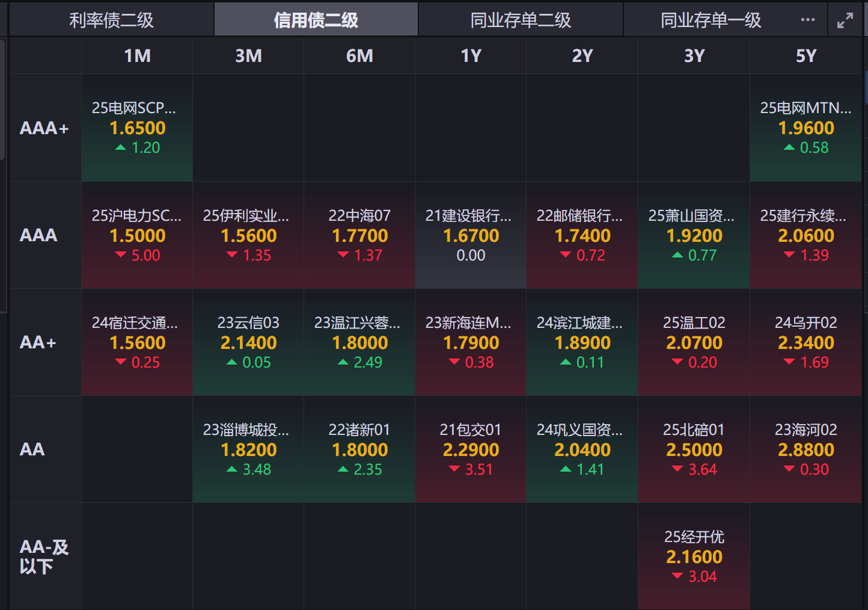The image size is (868, 610).
Task: Click the 1M column header
Action: tap(137, 56)
